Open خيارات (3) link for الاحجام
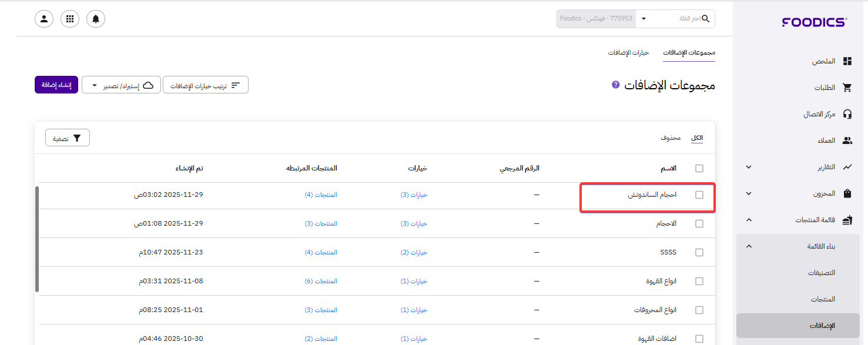The width and height of the screenshot is (868, 345). pyautogui.click(x=414, y=223)
